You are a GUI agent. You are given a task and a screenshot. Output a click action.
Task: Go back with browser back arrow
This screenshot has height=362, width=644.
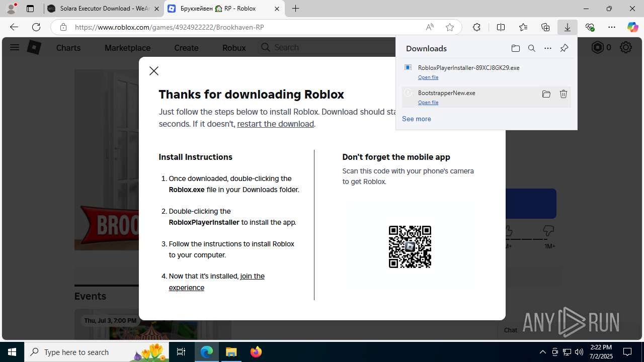click(14, 27)
